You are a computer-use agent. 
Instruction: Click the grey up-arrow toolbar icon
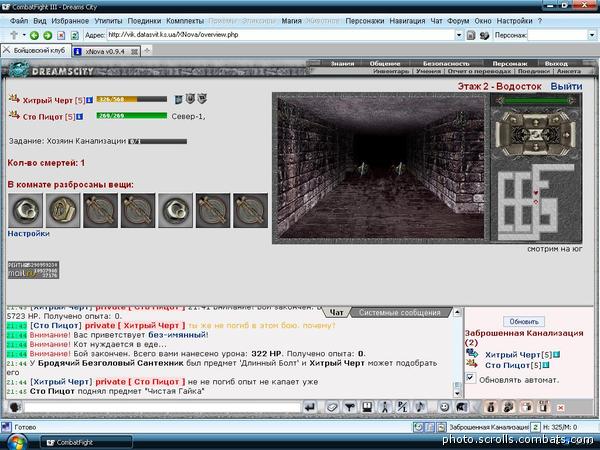[14, 35]
